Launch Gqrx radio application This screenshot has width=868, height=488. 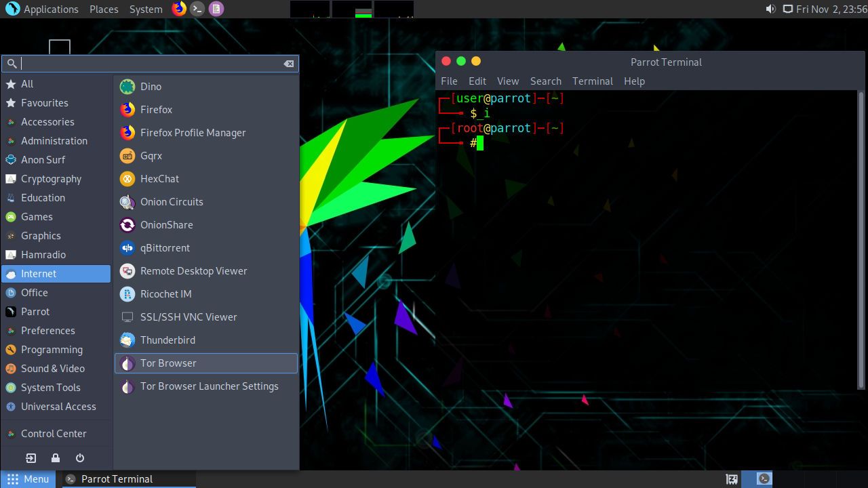tap(206, 155)
